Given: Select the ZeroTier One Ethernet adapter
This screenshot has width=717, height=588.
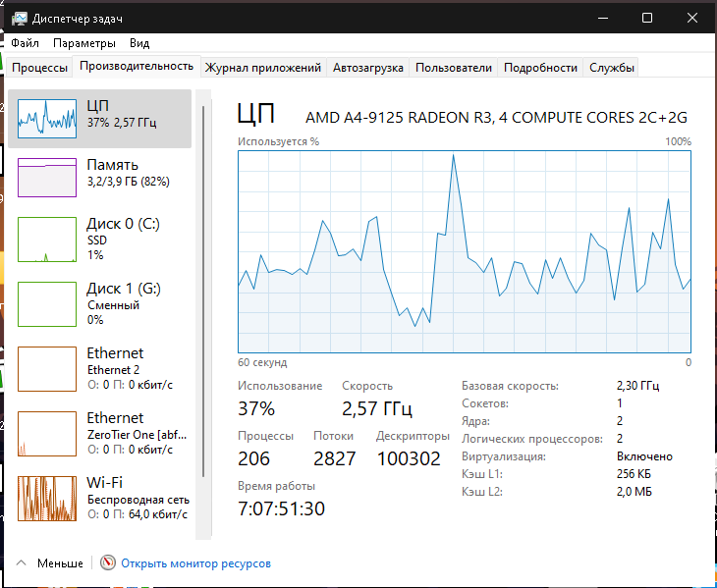Looking at the screenshot, I should 99,434.
